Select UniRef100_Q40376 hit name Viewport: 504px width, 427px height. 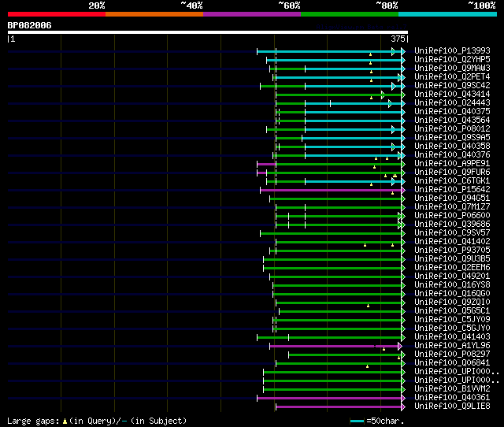tap(452, 155)
